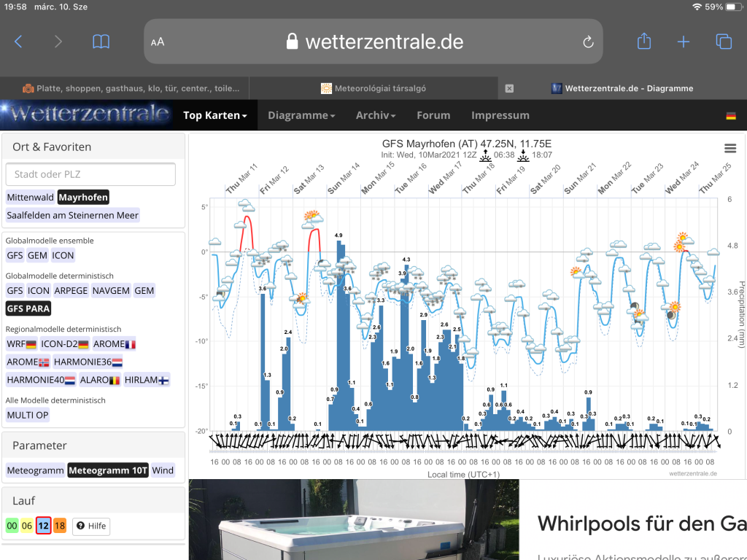Click the Stadt oder PLZ search field
The image size is (747, 560).
[90, 174]
